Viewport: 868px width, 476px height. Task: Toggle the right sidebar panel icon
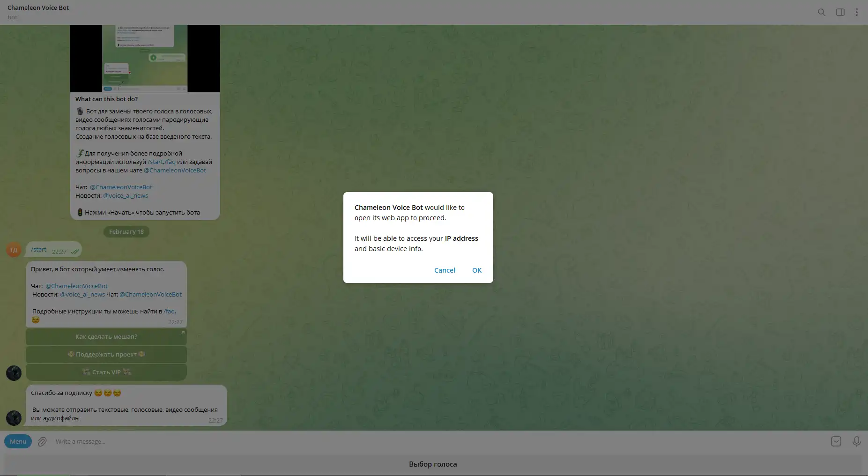pyautogui.click(x=840, y=12)
